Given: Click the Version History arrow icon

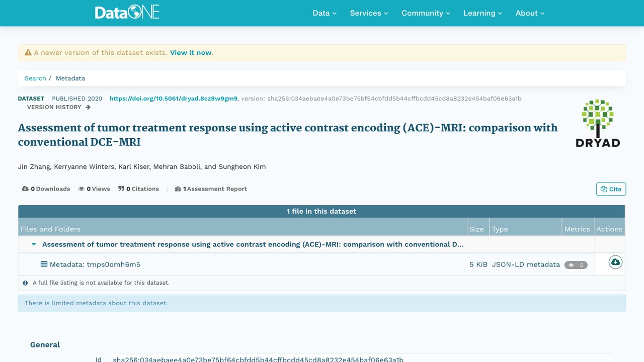Looking at the screenshot, I should (x=88, y=107).
